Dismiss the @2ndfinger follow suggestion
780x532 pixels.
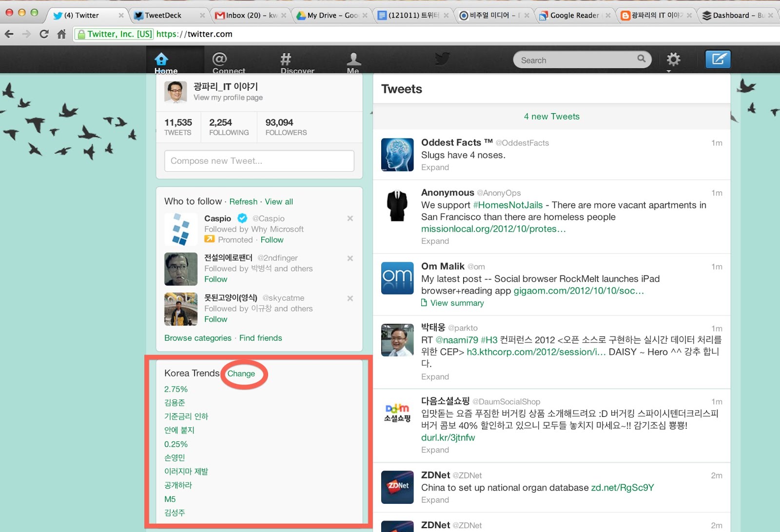350,258
